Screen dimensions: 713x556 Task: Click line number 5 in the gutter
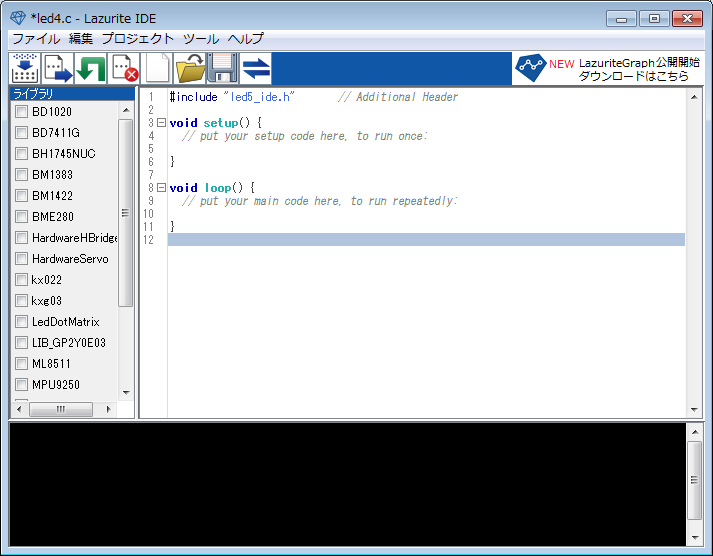click(151, 149)
